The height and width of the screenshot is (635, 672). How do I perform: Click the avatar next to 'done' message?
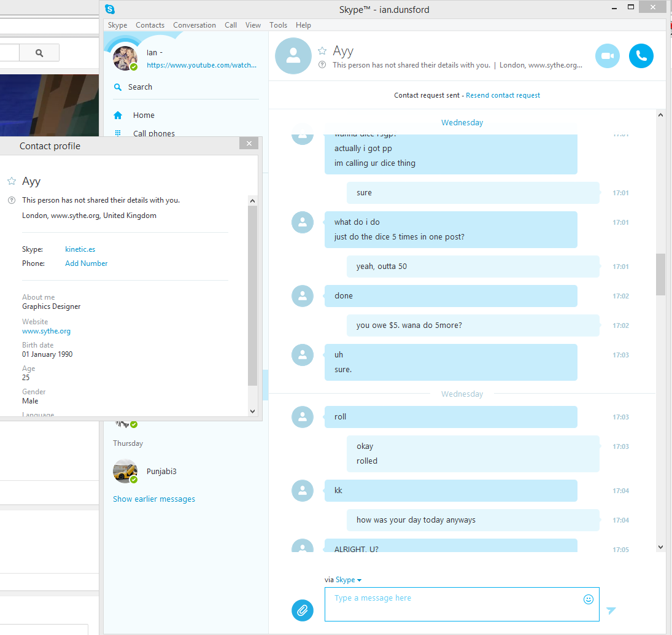pyautogui.click(x=303, y=296)
